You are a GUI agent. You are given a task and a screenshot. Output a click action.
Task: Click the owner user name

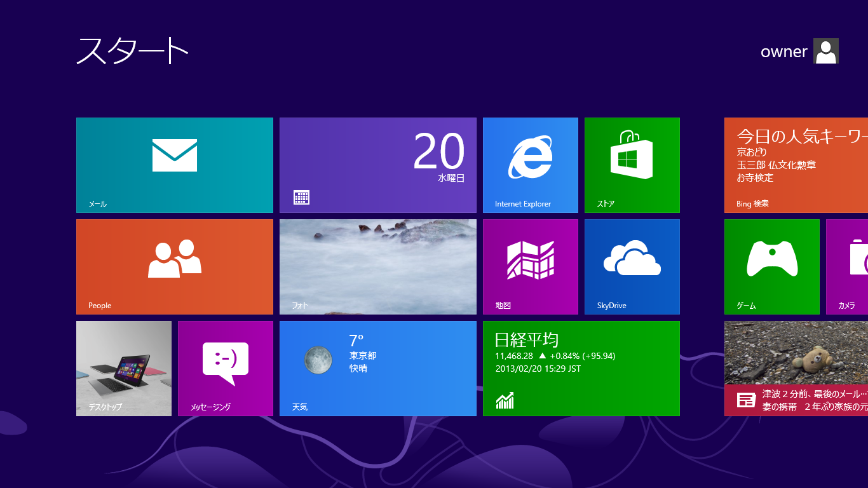tap(784, 52)
